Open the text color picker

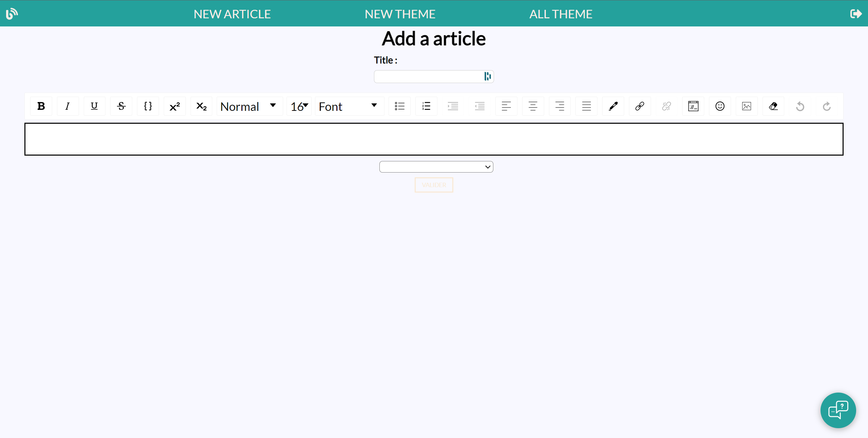pyautogui.click(x=613, y=106)
